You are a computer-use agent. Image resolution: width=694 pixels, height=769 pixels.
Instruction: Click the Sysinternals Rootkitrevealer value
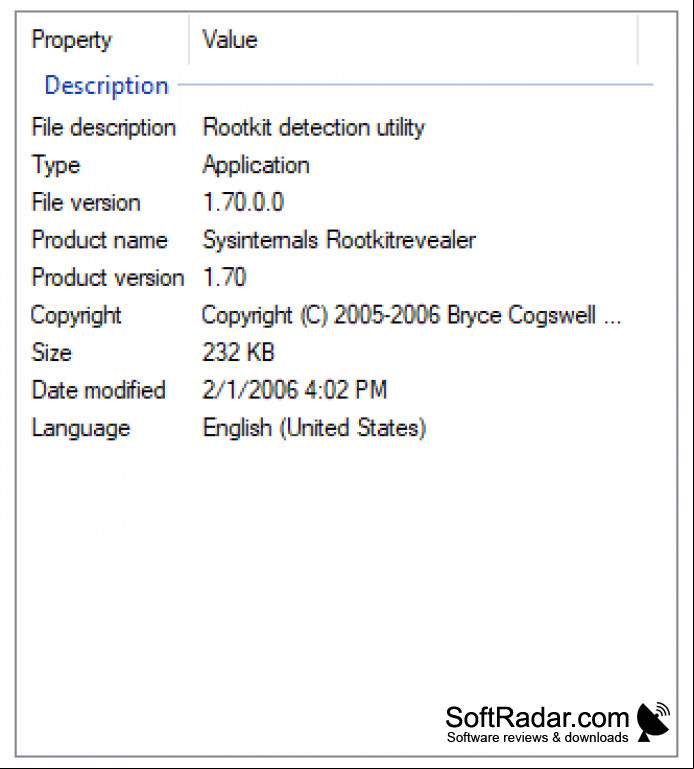(x=339, y=240)
